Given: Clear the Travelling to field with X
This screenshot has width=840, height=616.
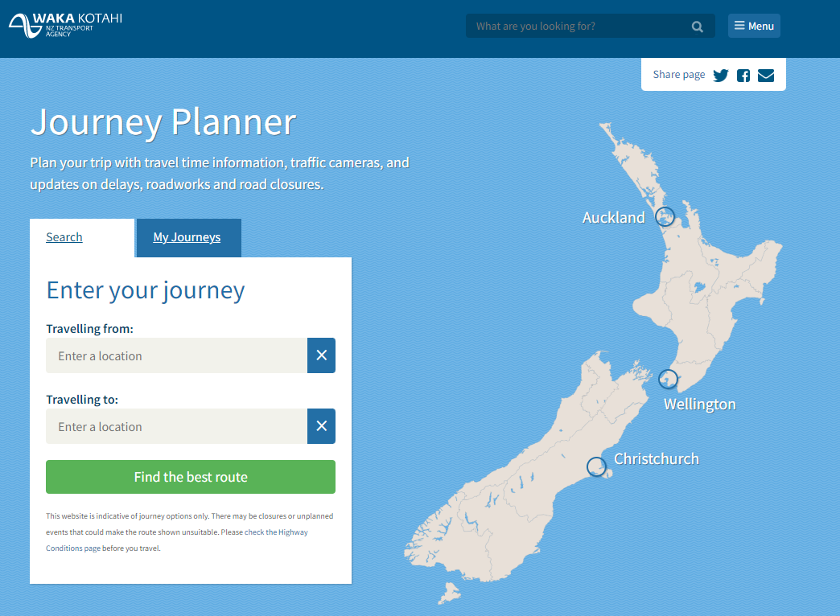Looking at the screenshot, I should pos(321,426).
